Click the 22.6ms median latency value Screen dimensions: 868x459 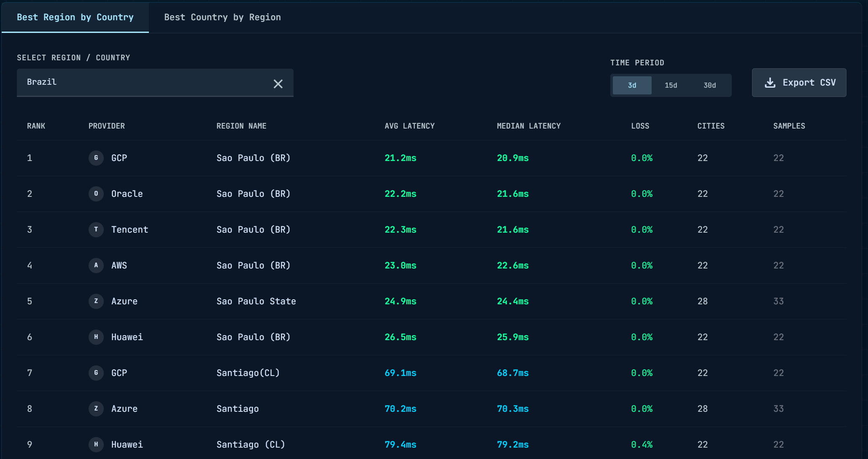(513, 266)
